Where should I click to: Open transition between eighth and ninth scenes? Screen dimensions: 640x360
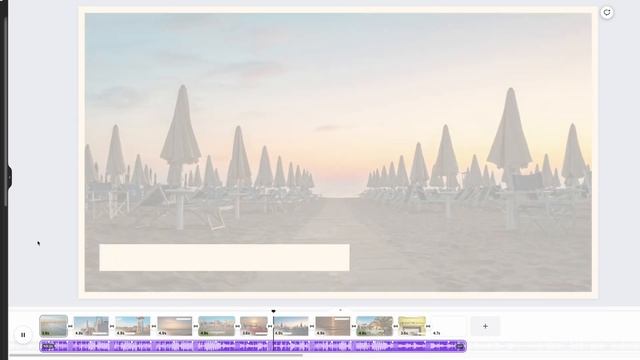pyautogui.click(x=353, y=326)
